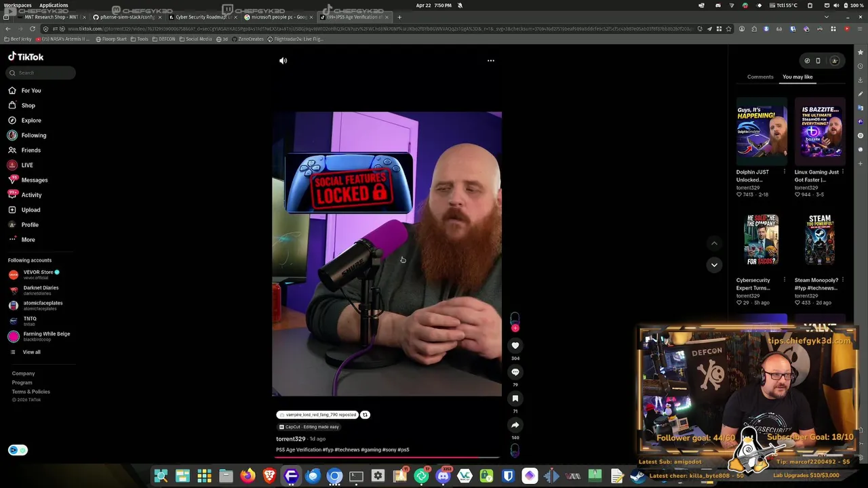Launch Firefox from the dock
This screenshot has width=868, height=488.
tap(248, 476)
